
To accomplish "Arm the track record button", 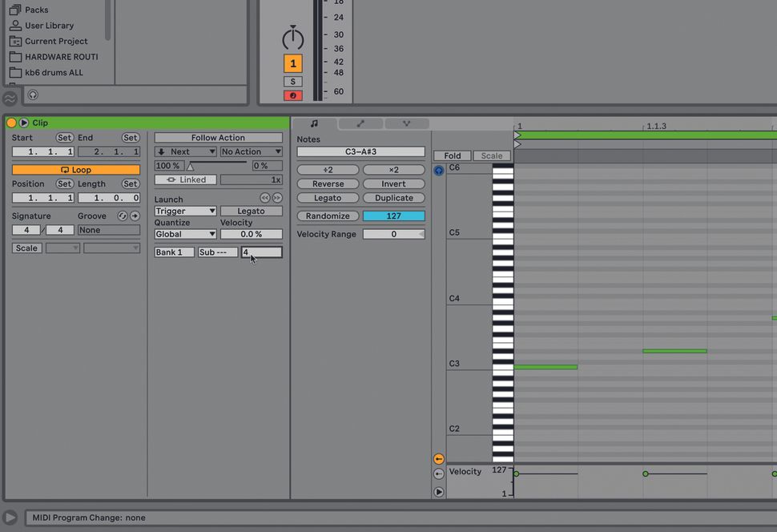I will point(292,95).
